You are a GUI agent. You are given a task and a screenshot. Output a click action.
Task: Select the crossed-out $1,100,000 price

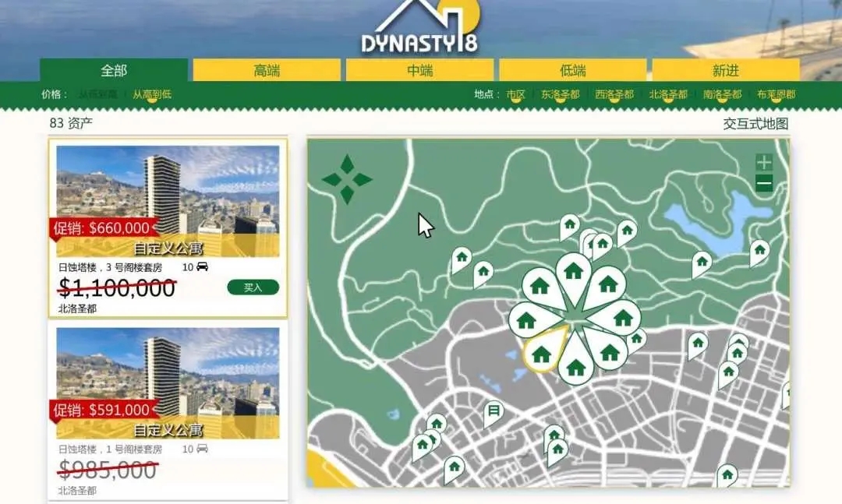click(x=117, y=287)
